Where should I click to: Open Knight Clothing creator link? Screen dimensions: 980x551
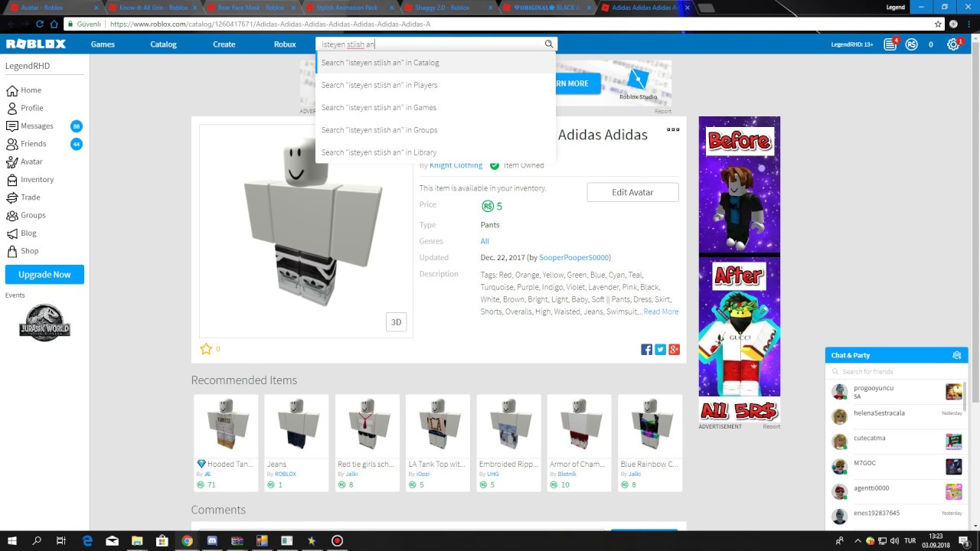point(456,165)
